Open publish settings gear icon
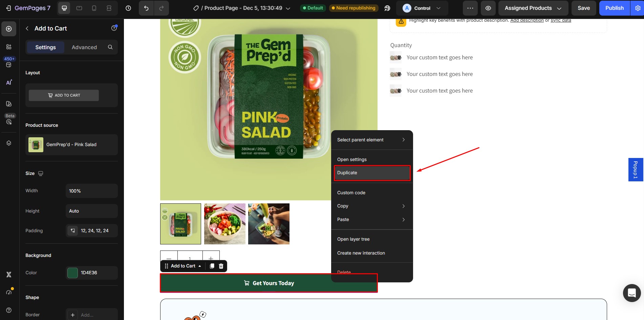 pos(637,8)
